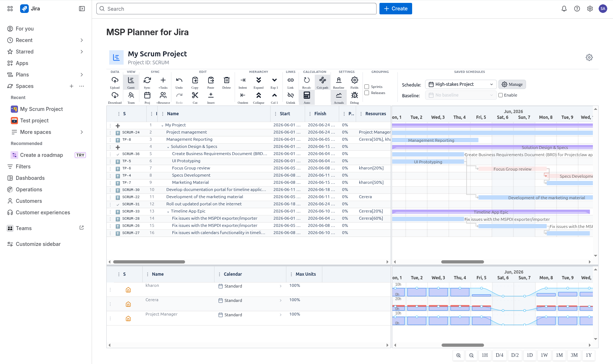Expand More spaces in sidebar
613x364 pixels.
82,132
